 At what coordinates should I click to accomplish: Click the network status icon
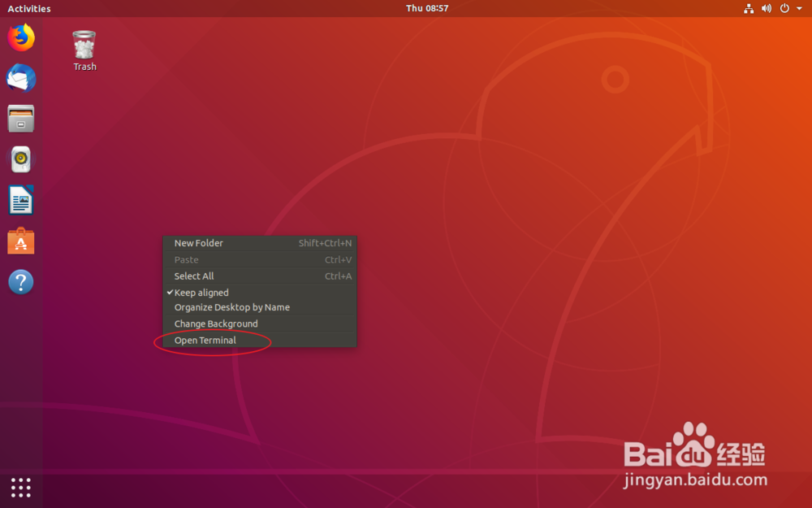[748, 8]
